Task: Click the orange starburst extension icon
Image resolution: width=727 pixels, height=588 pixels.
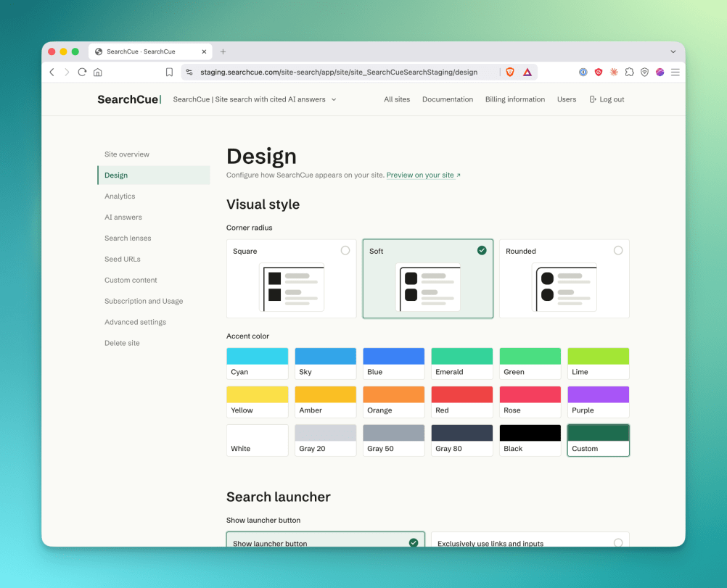Action: [614, 73]
